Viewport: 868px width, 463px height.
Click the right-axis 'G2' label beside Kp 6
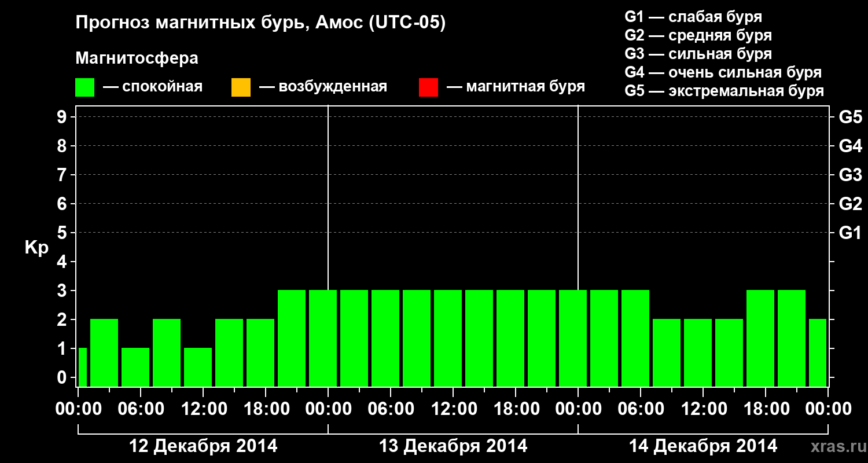[850, 204]
